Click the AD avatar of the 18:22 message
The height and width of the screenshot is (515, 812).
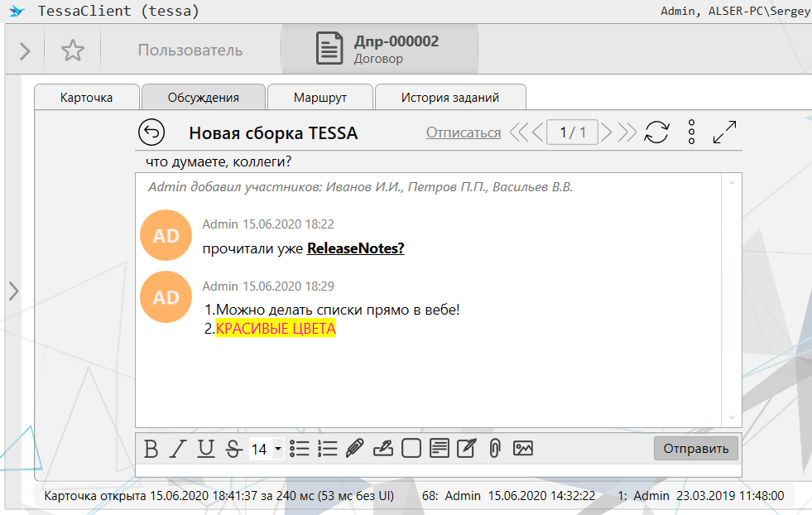pyautogui.click(x=166, y=235)
